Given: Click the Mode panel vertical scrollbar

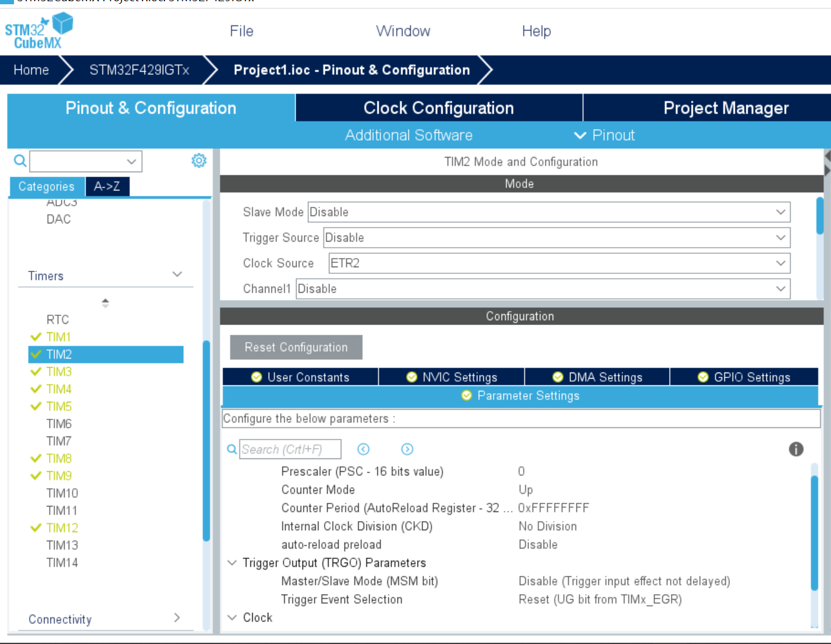Looking at the screenshot, I should pyautogui.click(x=820, y=215).
